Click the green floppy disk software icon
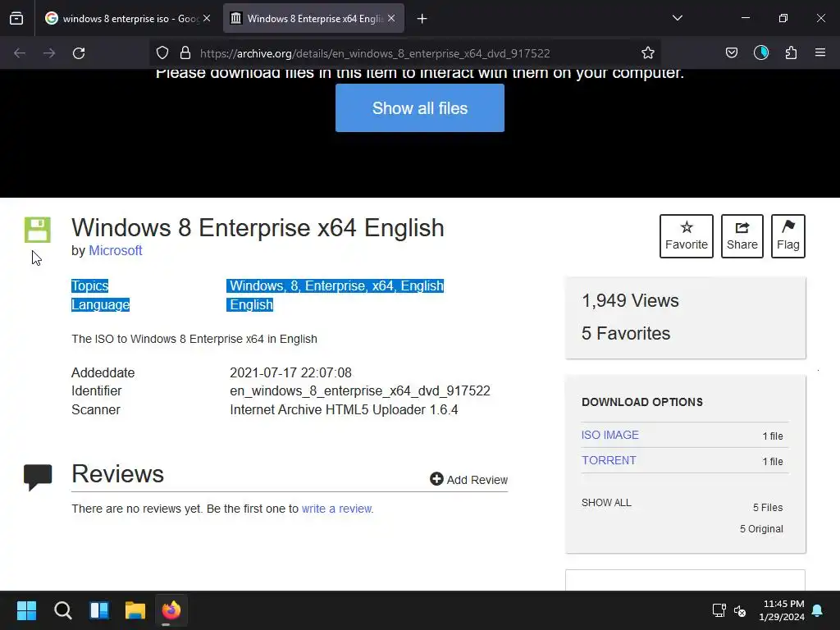840x630 pixels. [38, 230]
